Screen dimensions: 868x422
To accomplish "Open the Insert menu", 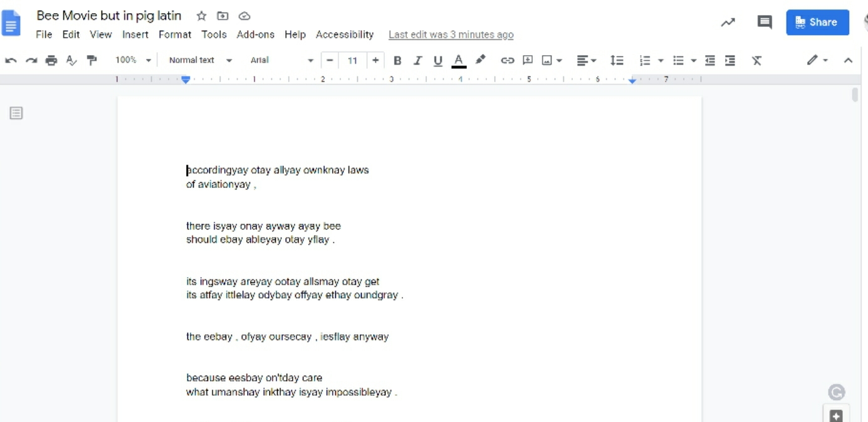I will pyautogui.click(x=135, y=34).
